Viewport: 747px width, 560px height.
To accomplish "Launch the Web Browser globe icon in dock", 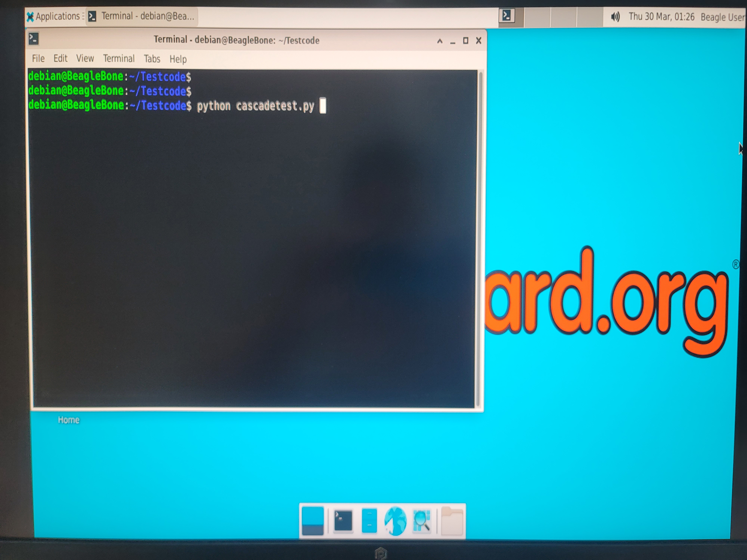I will pyautogui.click(x=395, y=521).
